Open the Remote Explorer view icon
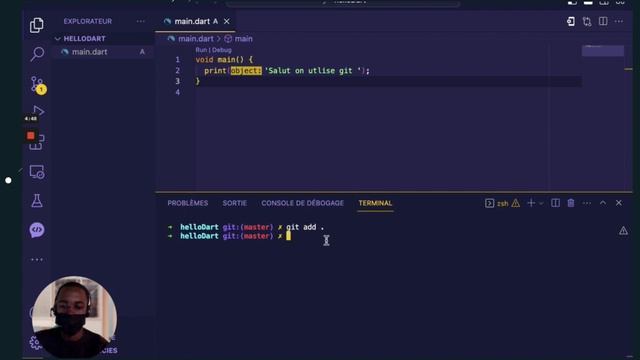This screenshot has height=360, width=640. [37, 172]
